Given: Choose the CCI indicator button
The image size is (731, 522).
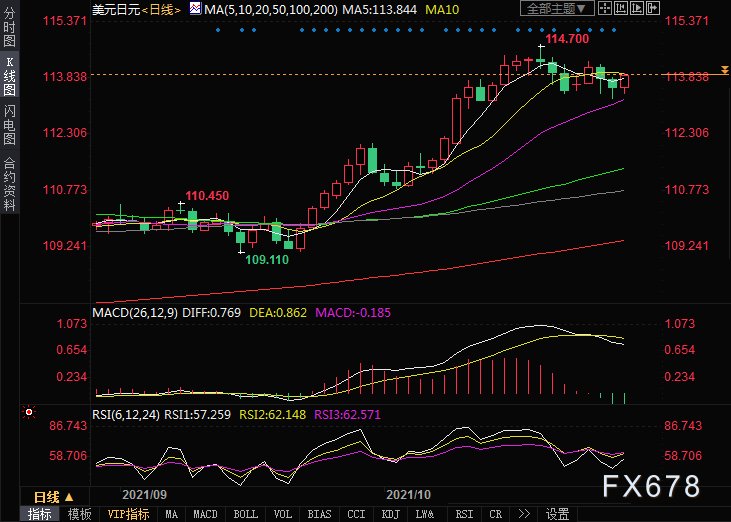Looking at the screenshot, I should click(x=356, y=514).
